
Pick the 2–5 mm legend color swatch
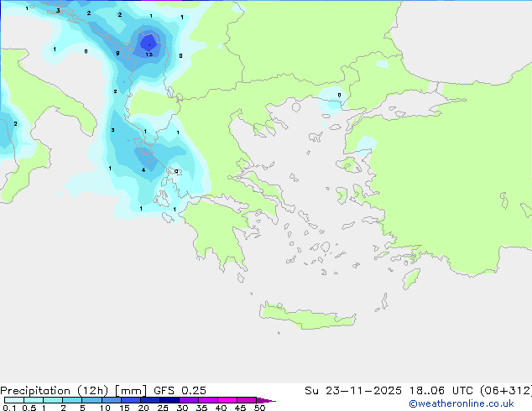[72, 400]
